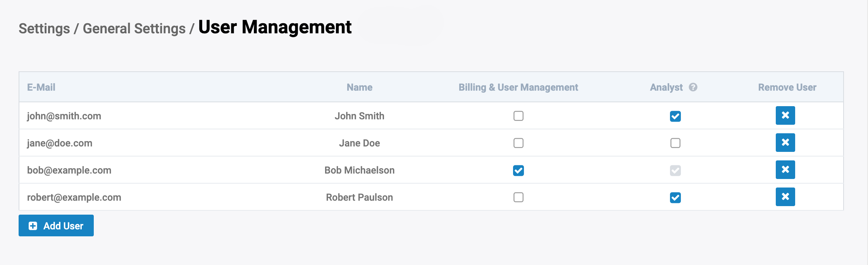Click the Analyst help question mark icon

pyautogui.click(x=693, y=87)
